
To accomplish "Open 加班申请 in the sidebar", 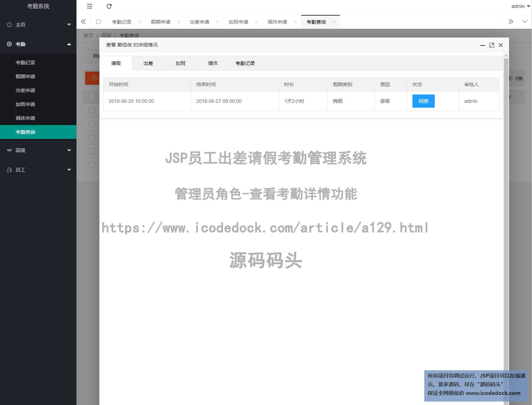I will [38, 104].
